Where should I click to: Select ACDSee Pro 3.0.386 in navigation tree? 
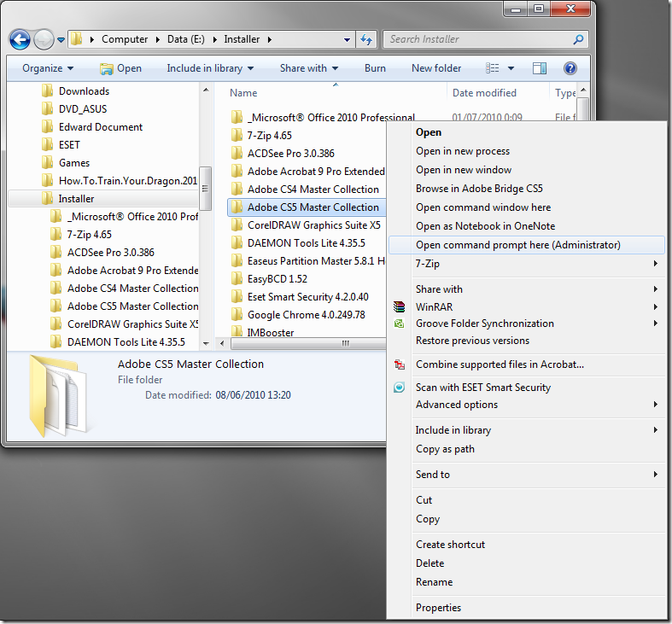(x=110, y=253)
